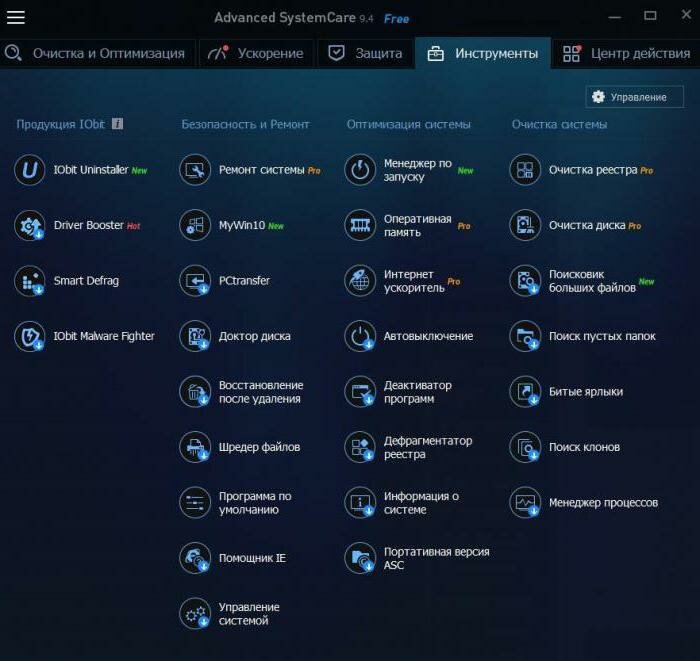
Task: Open Менеджер процессов monitor icon
Action: 525,502
